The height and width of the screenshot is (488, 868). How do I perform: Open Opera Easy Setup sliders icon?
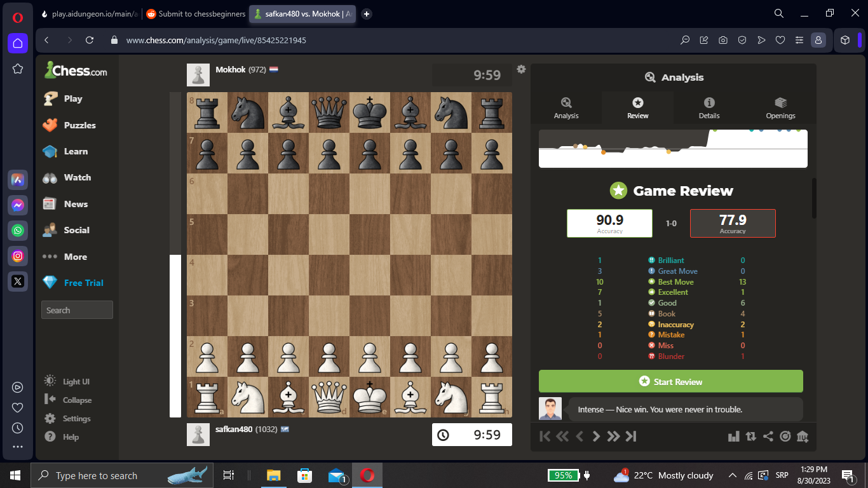pyautogui.click(x=799, y=40)
